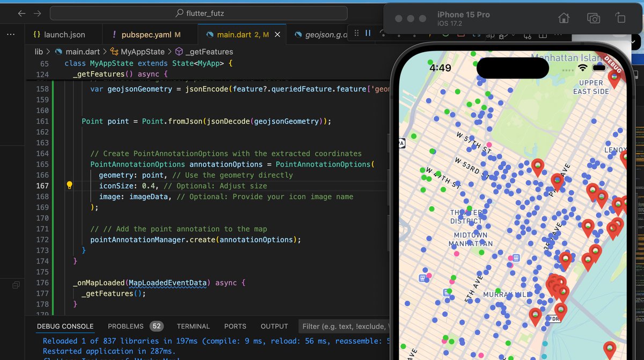The width and height of the screenshot is (644, 360).
Task: Click the battery icon in phone status bar
Action: click(600, 68)
